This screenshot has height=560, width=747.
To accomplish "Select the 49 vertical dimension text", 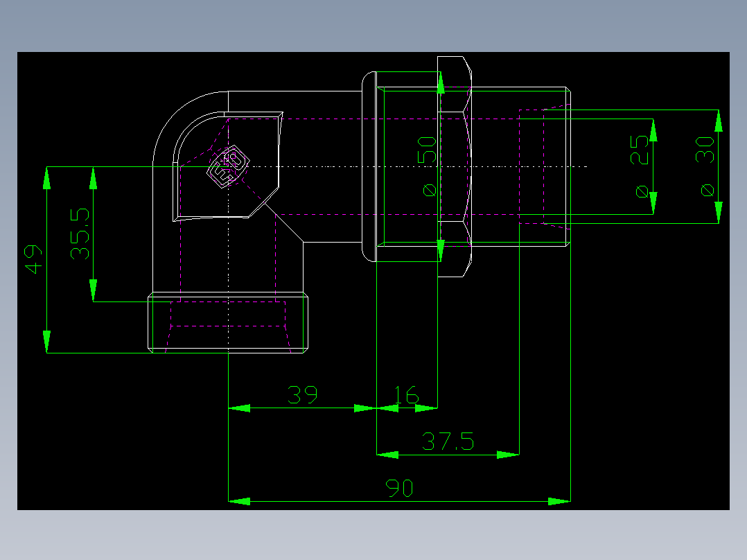I will point(33,260).
